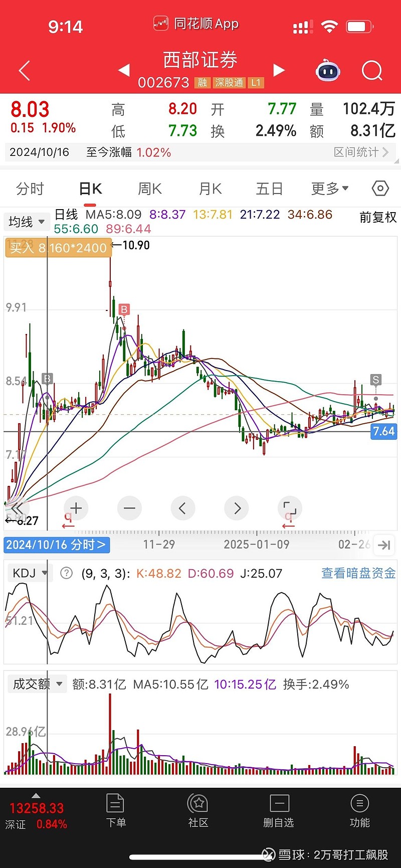401x868 pixels.
Task: Expand 更多 period dropdown
Action: click(330, 189)
